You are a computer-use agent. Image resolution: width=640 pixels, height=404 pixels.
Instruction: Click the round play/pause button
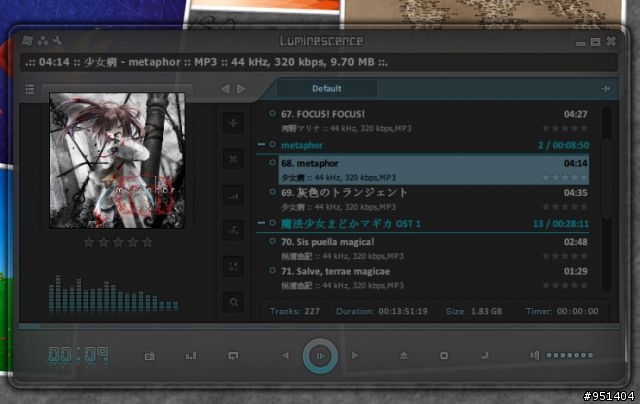[x=320, y=356]
